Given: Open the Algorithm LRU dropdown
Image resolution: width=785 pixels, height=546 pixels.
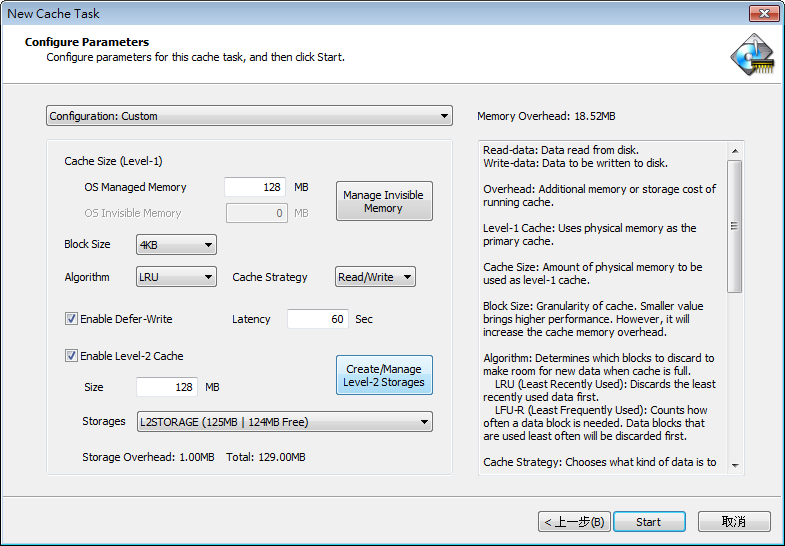Looking at the screenshot, I should (176, 277).
